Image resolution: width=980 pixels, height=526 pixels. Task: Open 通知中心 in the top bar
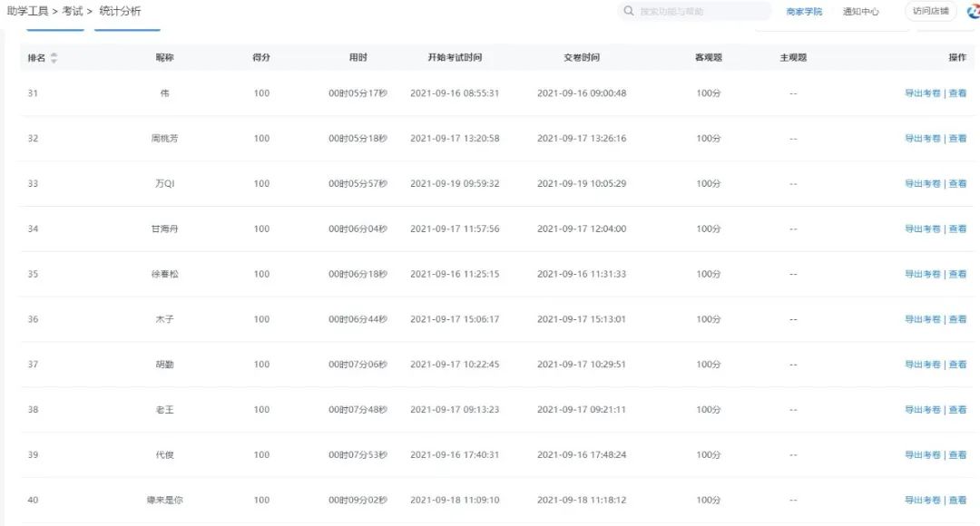860,12
